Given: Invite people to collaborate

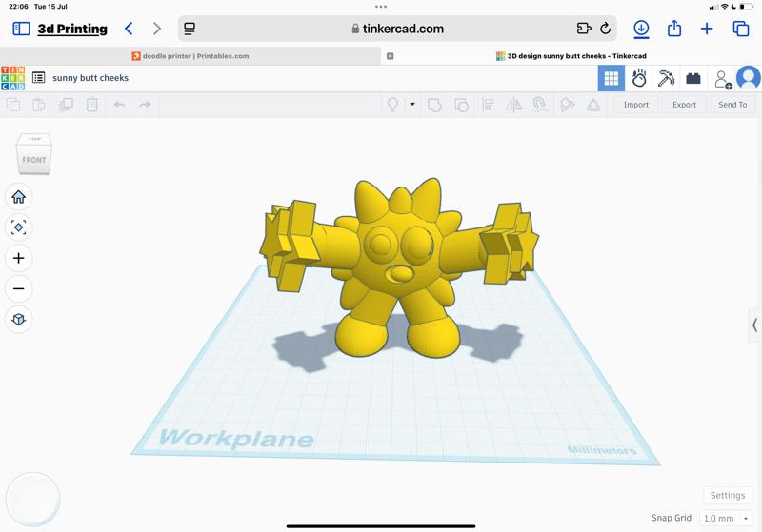Looking at the screenshot, I should [723, 79].
